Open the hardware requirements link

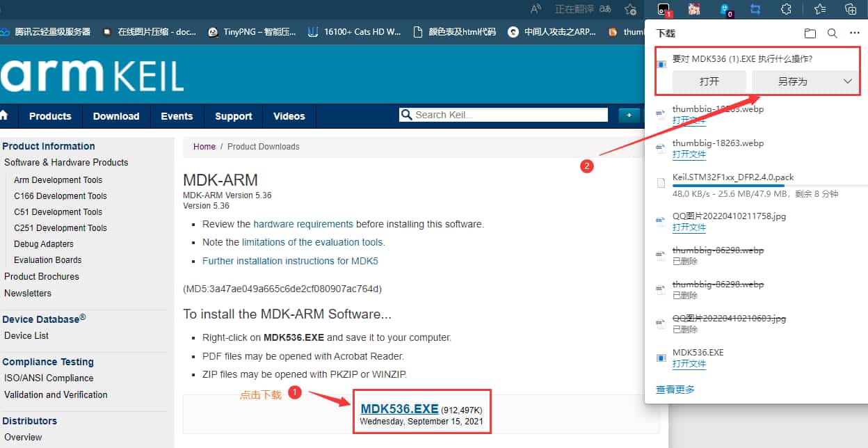[x=303, y=224]
